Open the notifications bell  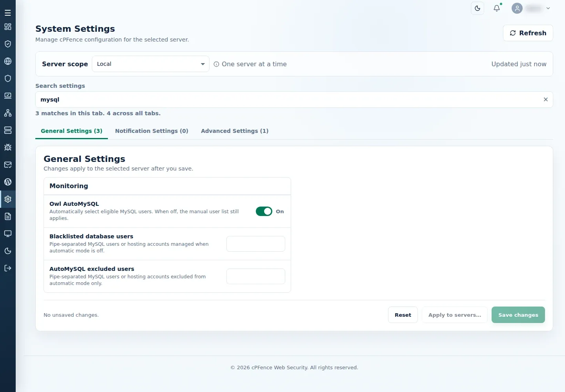click(497, 8)
